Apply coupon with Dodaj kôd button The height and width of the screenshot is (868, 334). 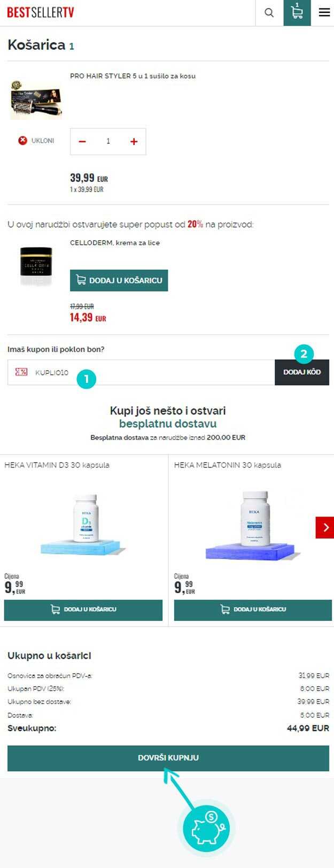point(302,372)
